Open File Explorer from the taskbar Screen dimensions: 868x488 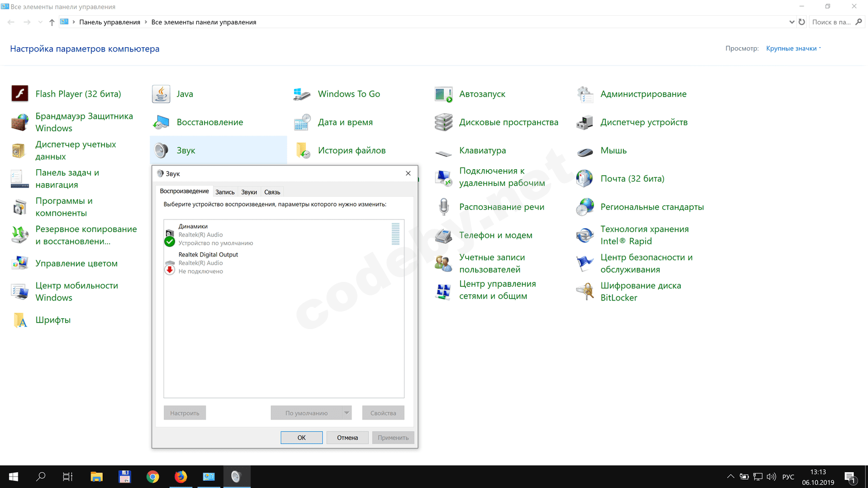pos(97,477)
